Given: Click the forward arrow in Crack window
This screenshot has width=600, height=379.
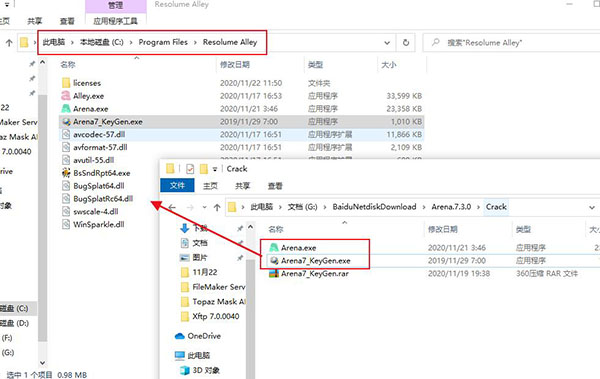Looking at the screenshot, I should (190, 207).
